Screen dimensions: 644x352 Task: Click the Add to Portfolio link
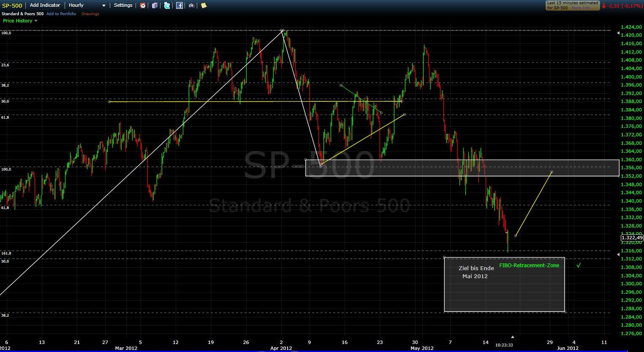point(61,14)
